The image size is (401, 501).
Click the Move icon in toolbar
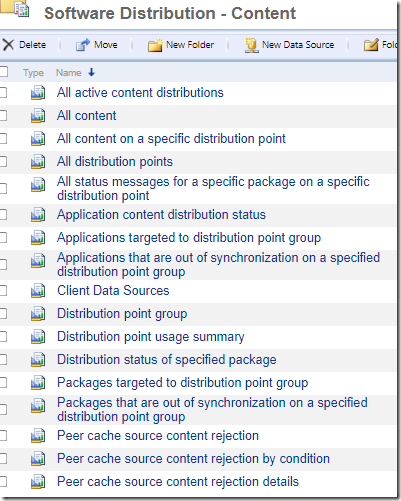pyautogui.click(x=83, y=45)
